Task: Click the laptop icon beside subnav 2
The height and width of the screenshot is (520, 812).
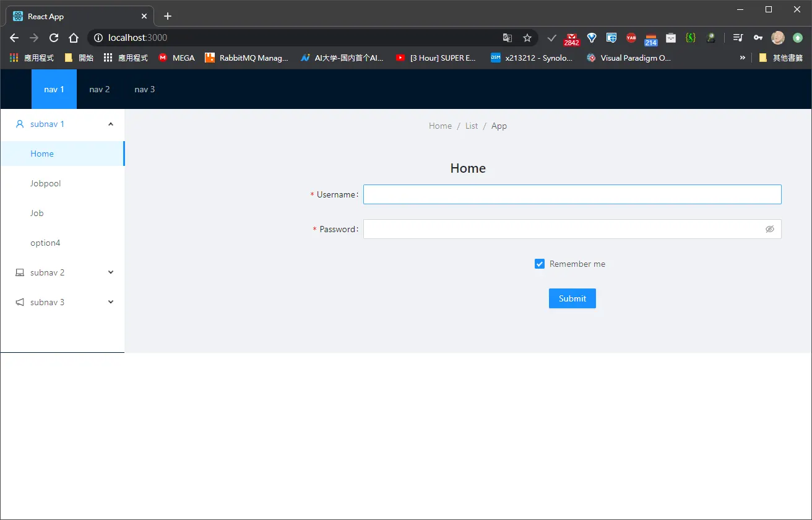Action: tap(20, 272)
